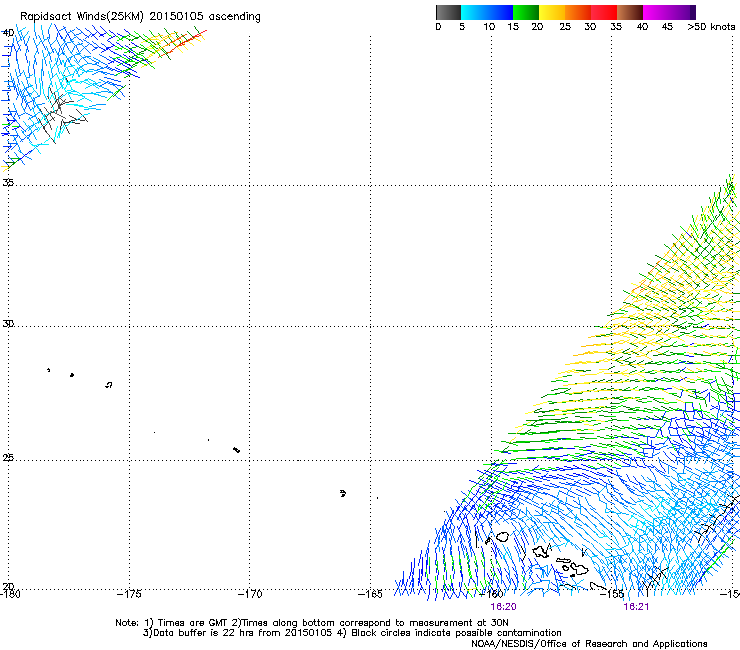Click the 25 latitude axis label

tap(8, 458)
